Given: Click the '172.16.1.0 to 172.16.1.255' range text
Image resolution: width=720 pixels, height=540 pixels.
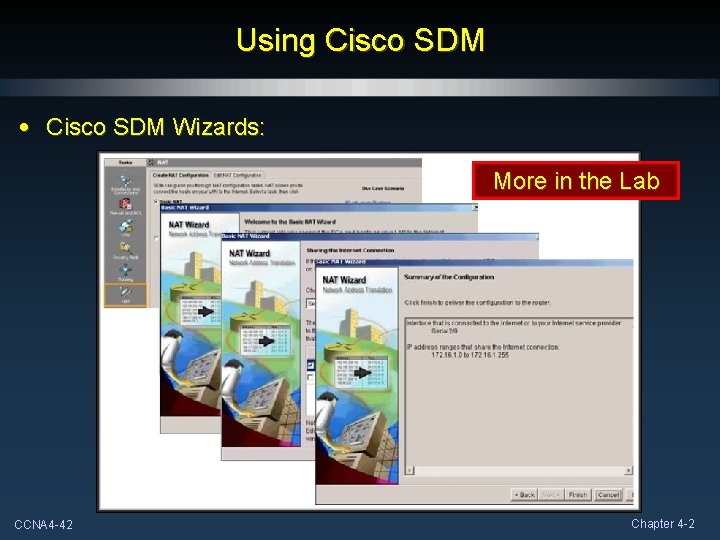Looking at the screenshot, I should pos(470,355).
